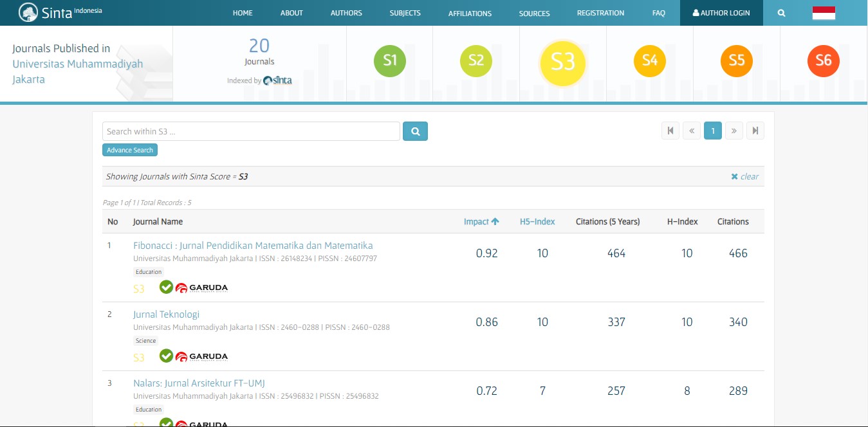Click the Sinta logo under Indexed by
868x427 pixels.
(x=277, y=80)
